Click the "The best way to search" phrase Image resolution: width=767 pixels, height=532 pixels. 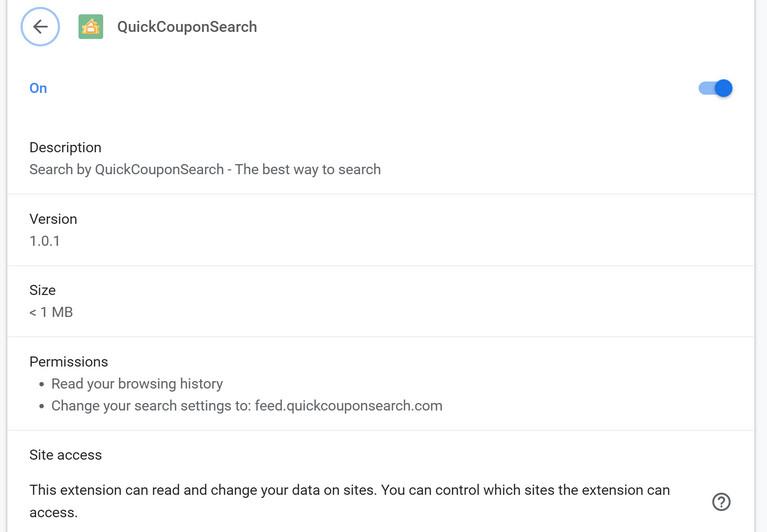308,169
